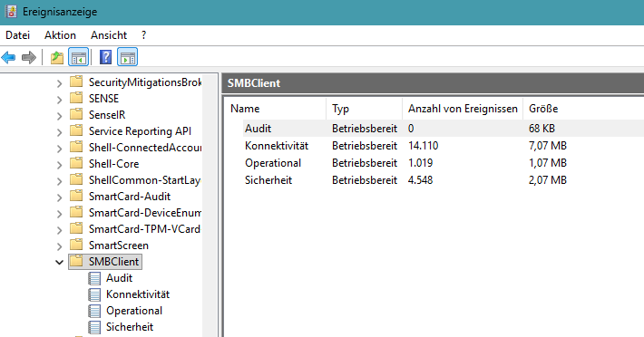Click the Sicherheit log icon in tree

(94, 327)
